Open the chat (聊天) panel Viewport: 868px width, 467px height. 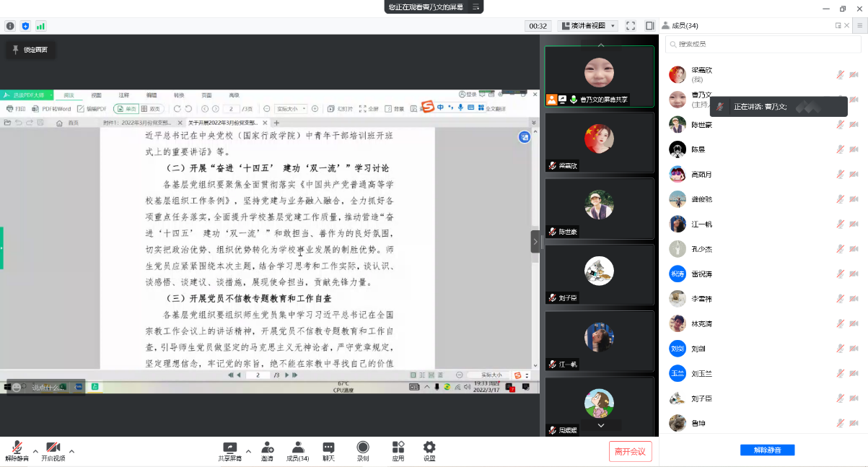[x=328, y=451]
